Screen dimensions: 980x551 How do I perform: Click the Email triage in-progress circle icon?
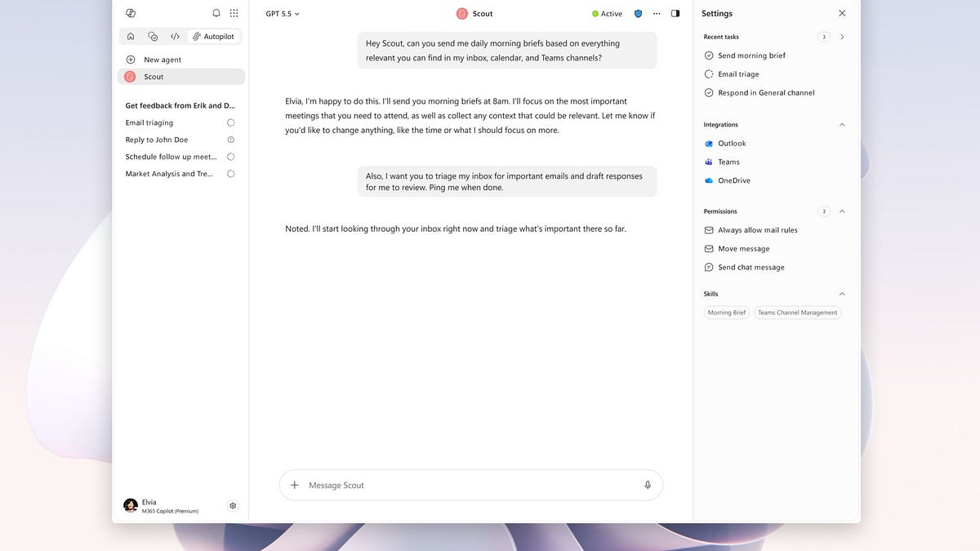tap(709, 74)
